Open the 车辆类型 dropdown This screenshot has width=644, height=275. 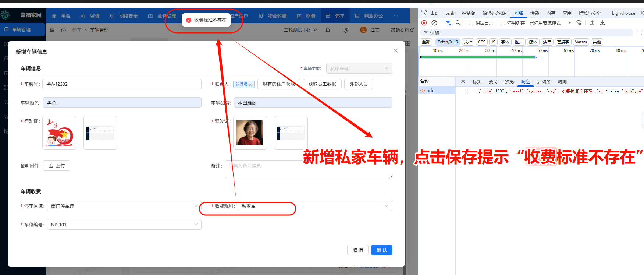[359, 68]
